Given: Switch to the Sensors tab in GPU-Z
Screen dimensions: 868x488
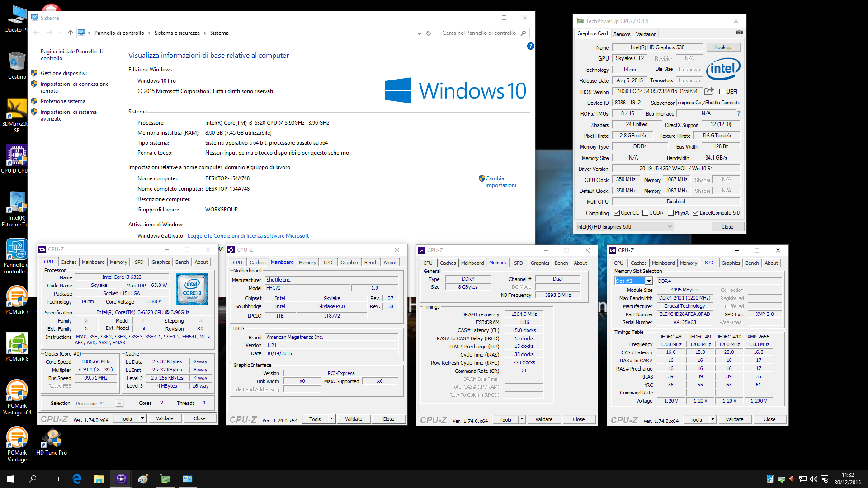Looking at the screenshot, I should [x=622, y=34].
